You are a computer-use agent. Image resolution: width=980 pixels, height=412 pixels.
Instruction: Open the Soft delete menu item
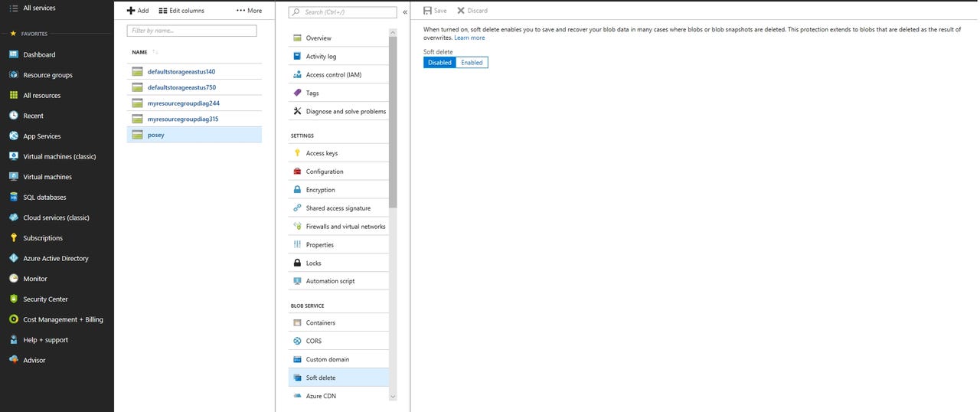pyautogui.click(x=321, y=378)
